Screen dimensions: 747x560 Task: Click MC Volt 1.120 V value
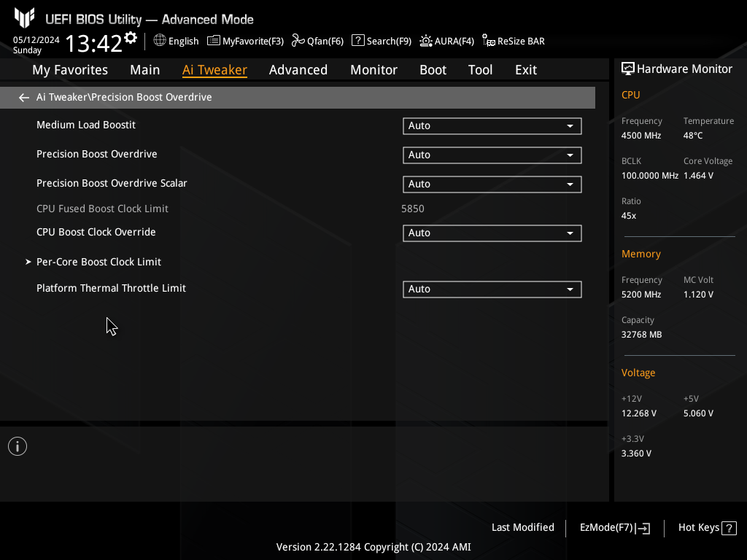click(698, 295)
